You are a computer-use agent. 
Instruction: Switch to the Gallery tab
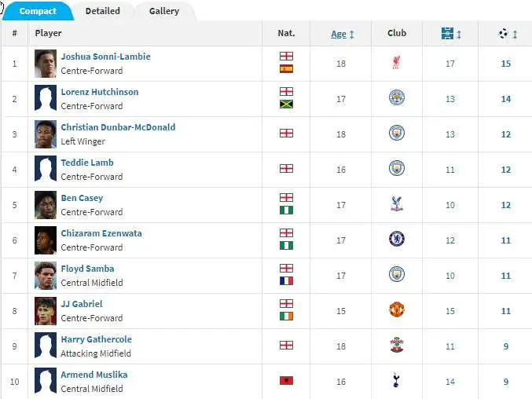click(x=164, y=11)
